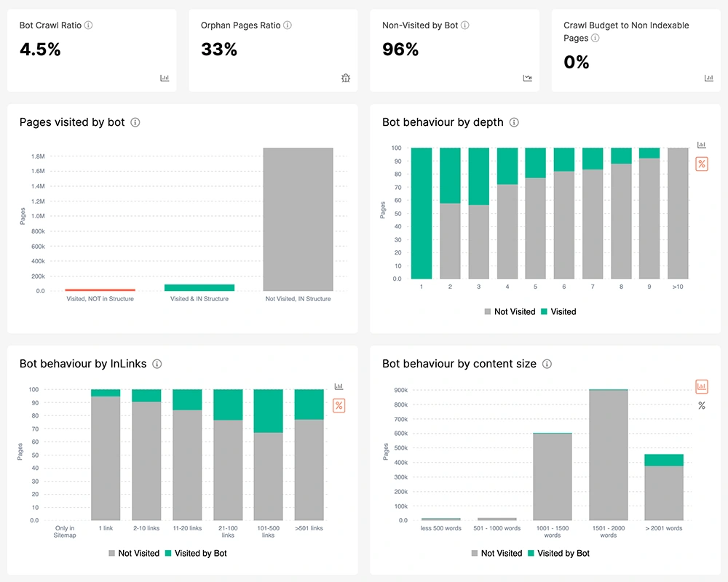This screenshot has height=582, width=728.
Task: Select bar chart view for InLinks chart
Action: (339, 386)
